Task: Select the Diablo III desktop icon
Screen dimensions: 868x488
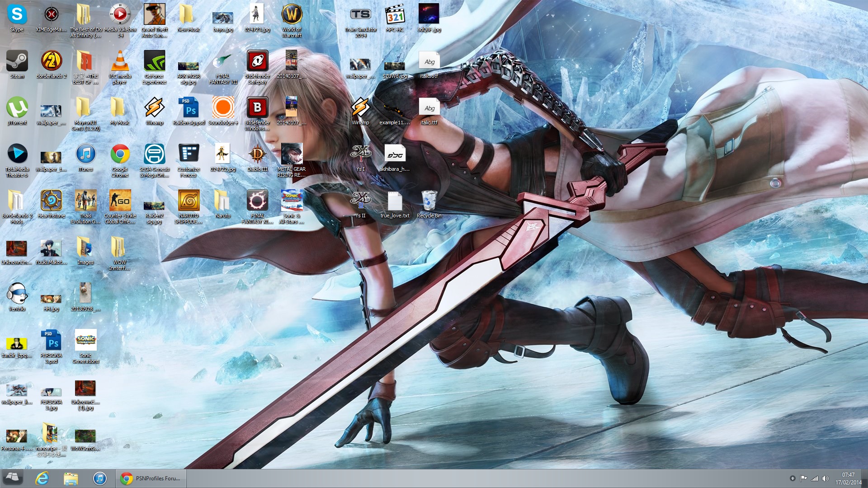Action: (x=257, y=155)
